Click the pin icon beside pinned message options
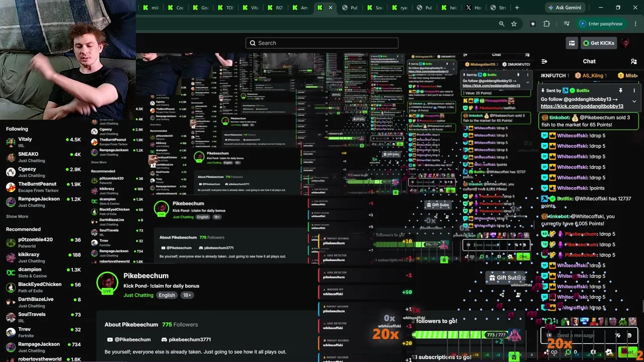This screenshot has height=362, width=644. (620, 90)
